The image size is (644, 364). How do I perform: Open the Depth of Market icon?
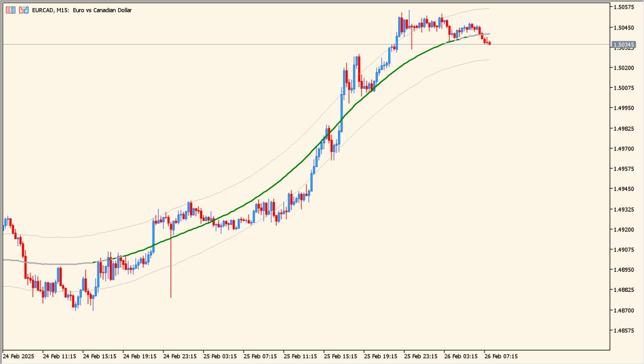pos(24,10)
